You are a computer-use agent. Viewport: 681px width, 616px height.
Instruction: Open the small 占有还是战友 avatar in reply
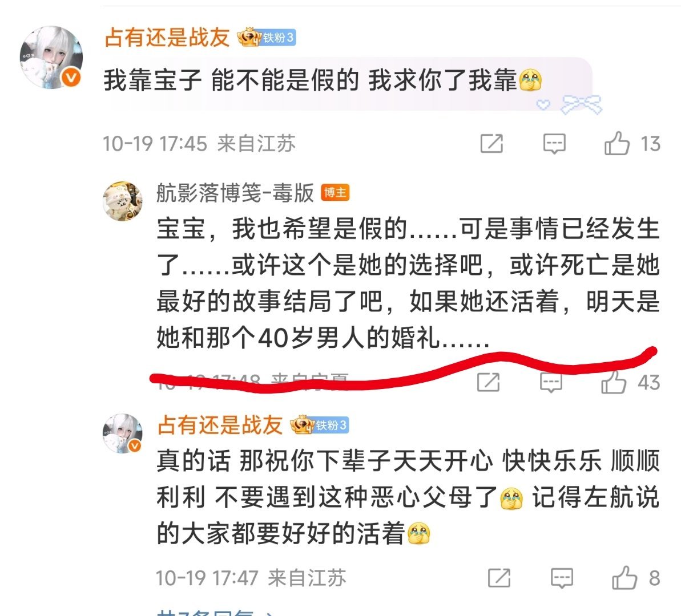click(123, 433)
